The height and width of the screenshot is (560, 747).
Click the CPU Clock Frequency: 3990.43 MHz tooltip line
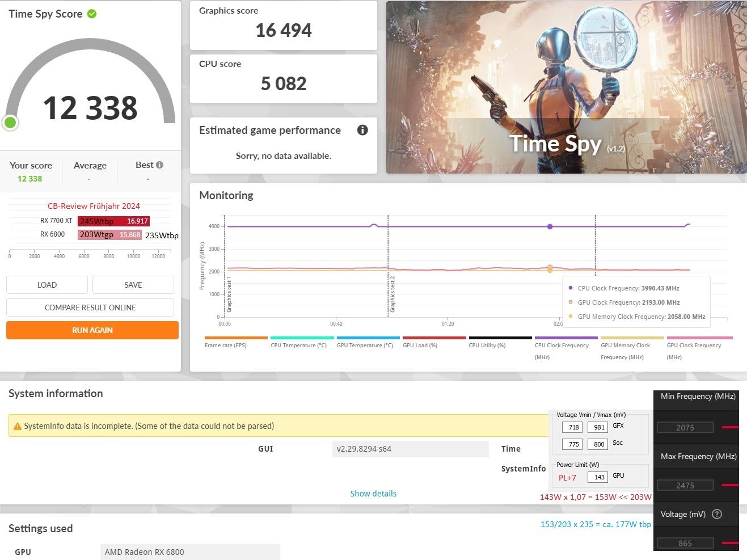tap(628, 288)
